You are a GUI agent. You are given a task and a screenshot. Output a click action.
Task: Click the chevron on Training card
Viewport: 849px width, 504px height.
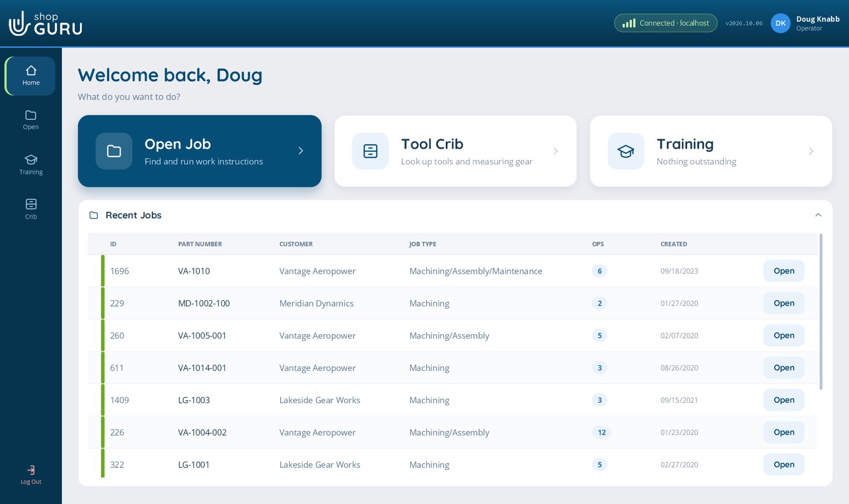click(811, 151)
